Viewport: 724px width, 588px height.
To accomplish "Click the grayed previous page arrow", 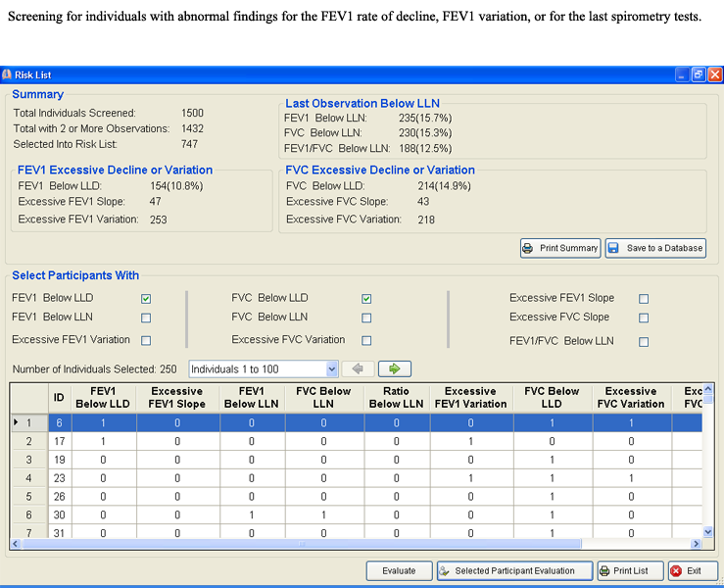I will click(x=359, y=369).
